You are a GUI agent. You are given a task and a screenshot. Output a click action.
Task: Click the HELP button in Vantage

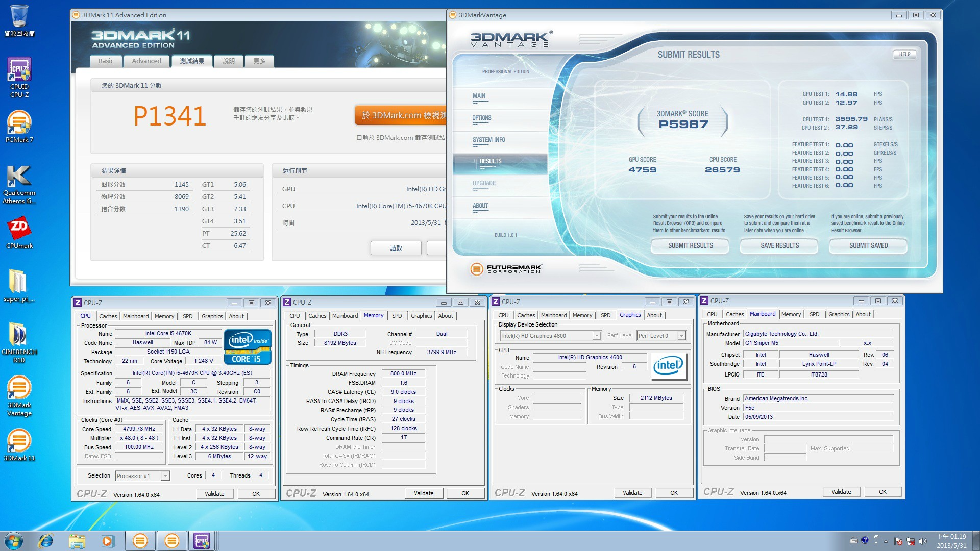click(x=904, y=54)
